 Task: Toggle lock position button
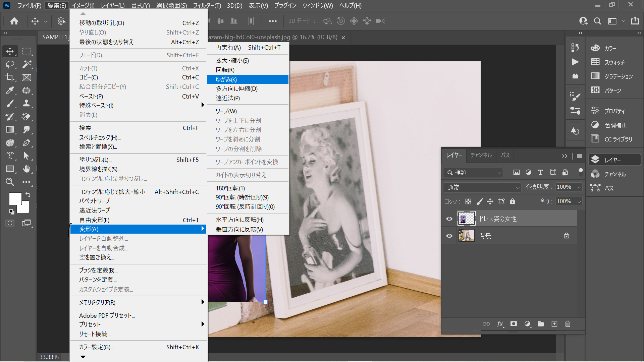(490, 201)
